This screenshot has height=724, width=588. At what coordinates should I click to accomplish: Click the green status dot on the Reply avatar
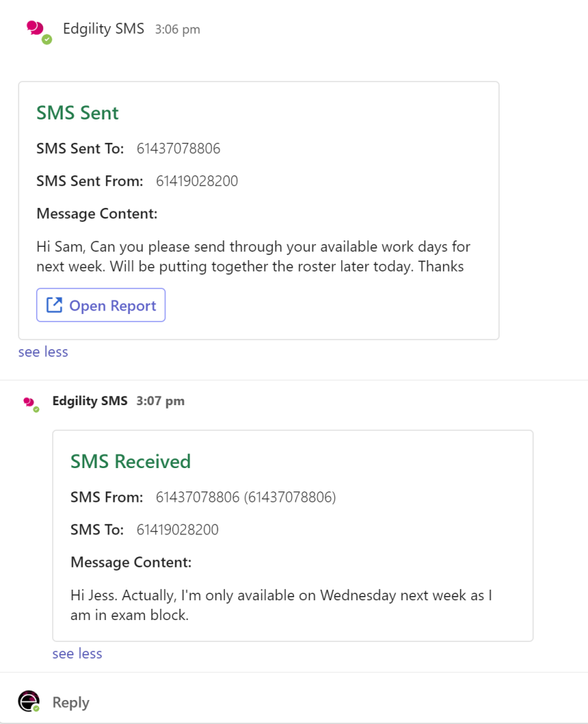click(37, 709)
